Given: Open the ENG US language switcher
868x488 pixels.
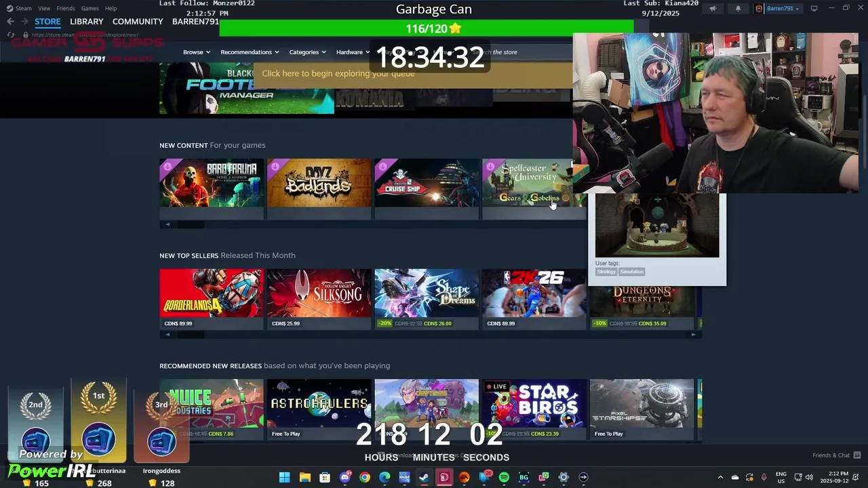Looking at the screenshot, I should [781, 477].
